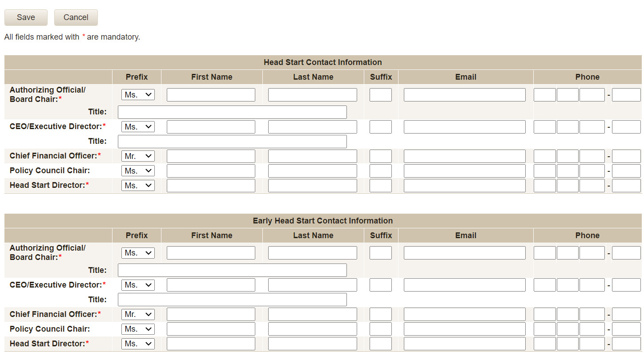This screenshot has width=644, height=357.
Task: Open Prefix dropdown for Head Start Authorizing Official
Action: [x=138, y=95]
